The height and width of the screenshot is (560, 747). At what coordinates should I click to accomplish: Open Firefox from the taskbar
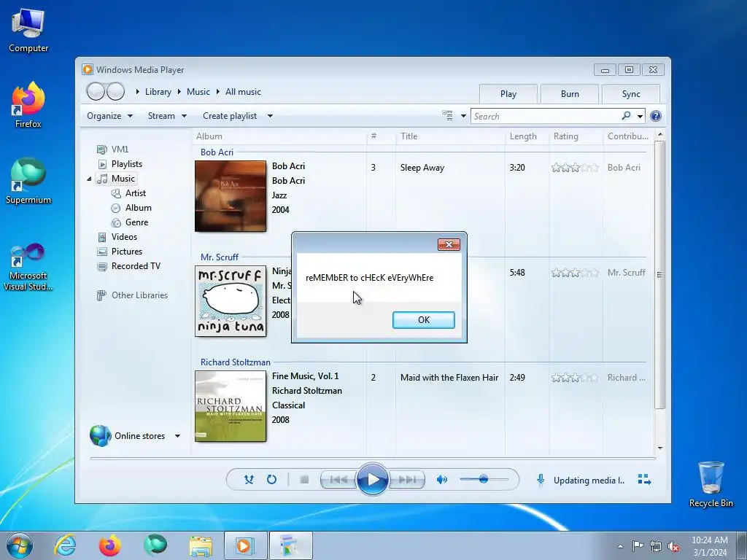tap(110, 545)
